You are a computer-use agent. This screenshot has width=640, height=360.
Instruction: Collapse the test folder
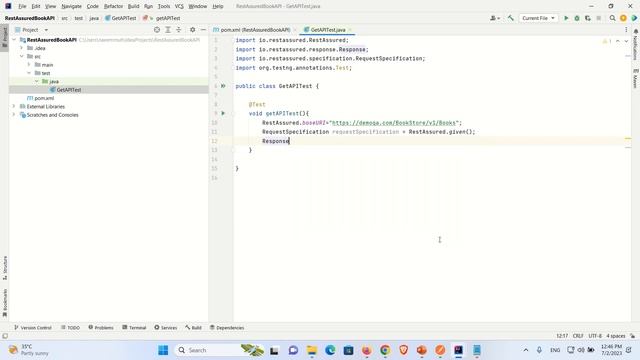tap(29, 73)
